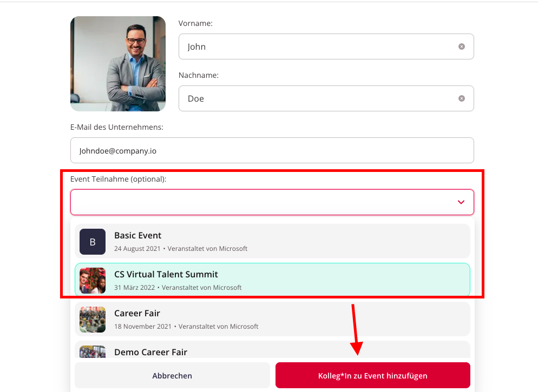
Task: Click the Basic Event 'B' logo icon
Action: click(x=93, y=242)
